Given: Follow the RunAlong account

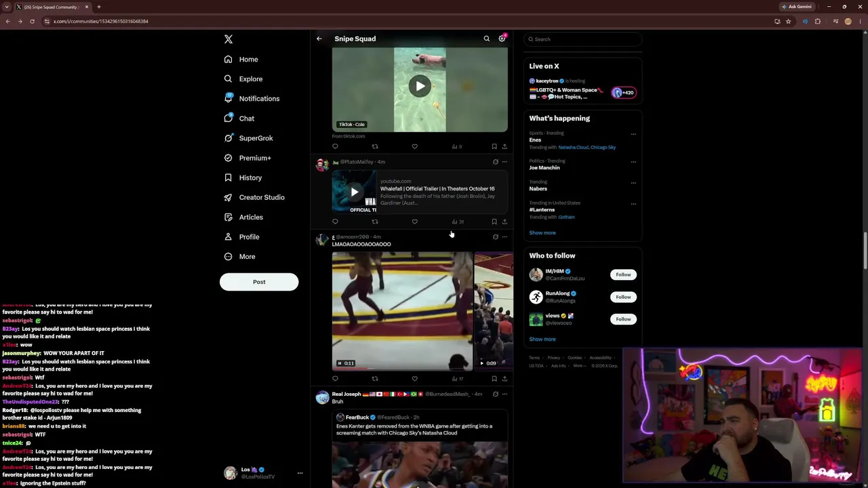Looking at the screenshot, I should (x=623, y=297).
